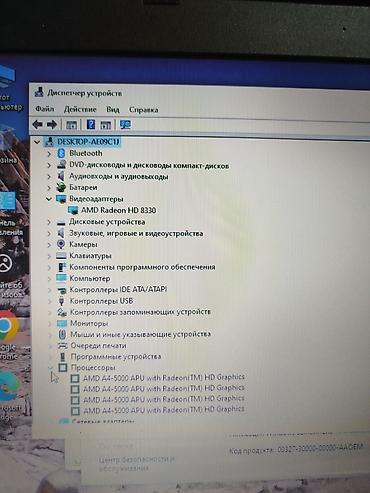The height and width of the screenshot is (493, 370).
Task: Expand the Мониторы category
Action: 50,323
